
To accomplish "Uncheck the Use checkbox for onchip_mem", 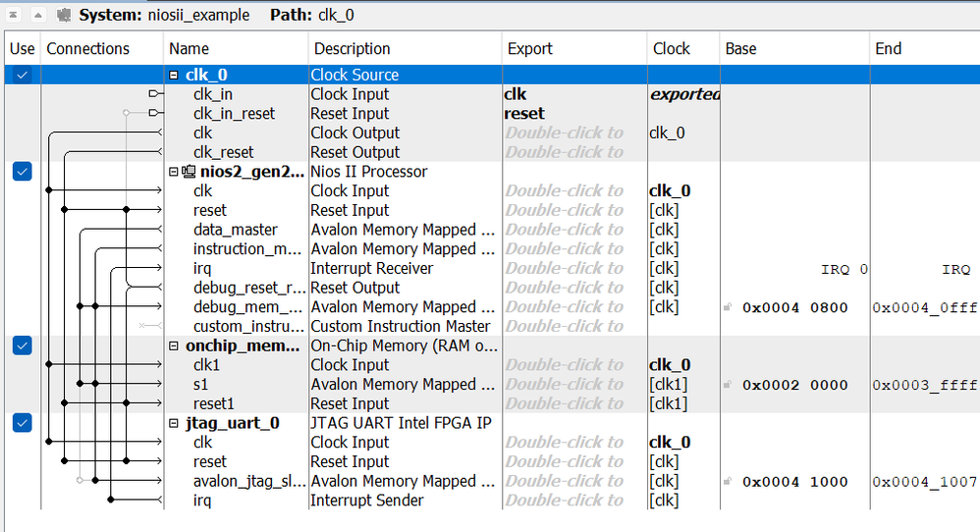I will click(22, 346).
